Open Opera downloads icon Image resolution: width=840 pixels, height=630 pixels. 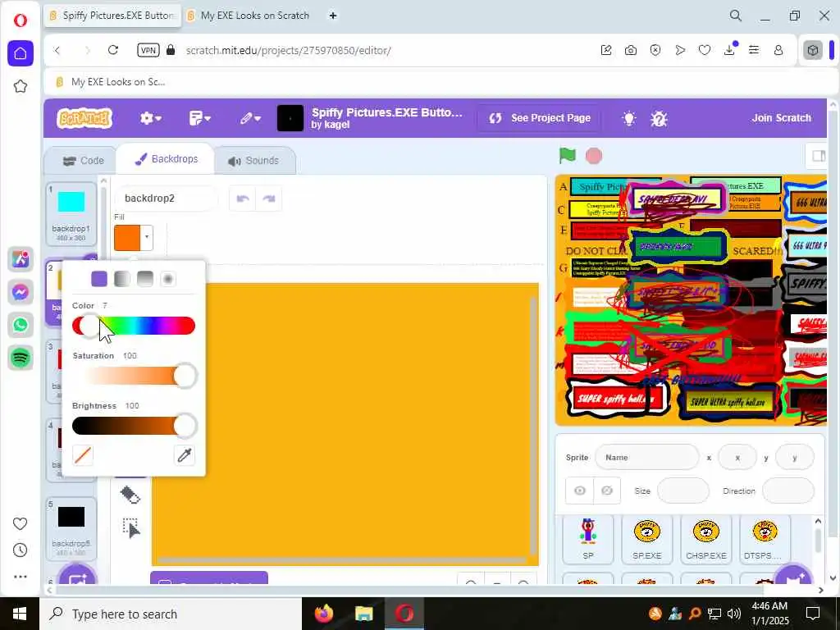coord(729,50)
